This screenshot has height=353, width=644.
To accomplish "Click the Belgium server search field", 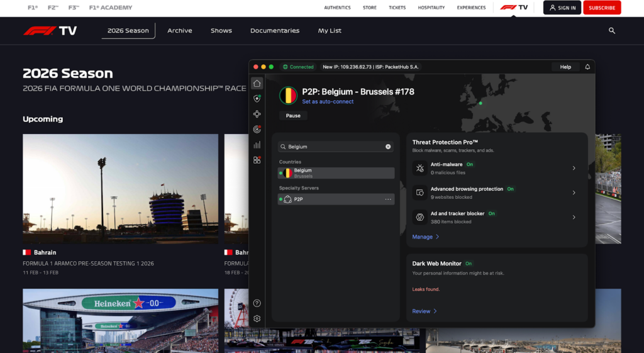I will click(336, 147).
